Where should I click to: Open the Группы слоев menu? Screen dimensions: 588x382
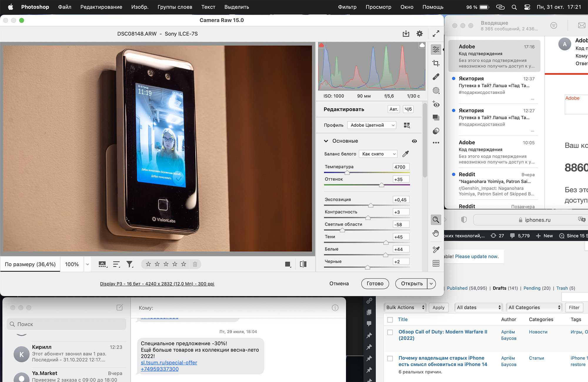(x=175, y=7)
